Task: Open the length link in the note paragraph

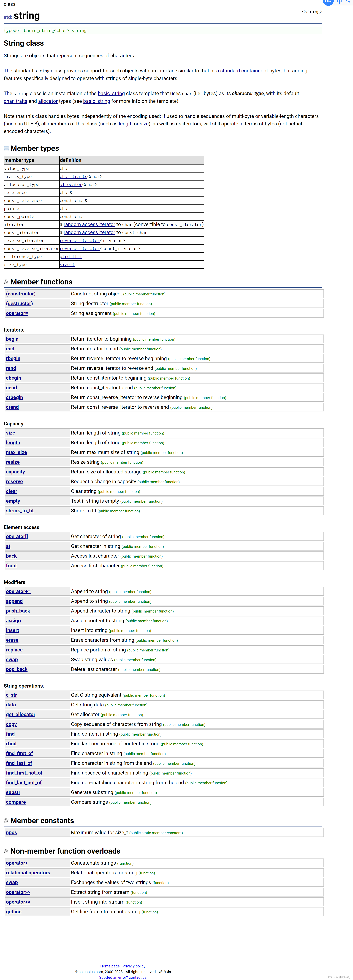Action: click(x=125, y=124)
